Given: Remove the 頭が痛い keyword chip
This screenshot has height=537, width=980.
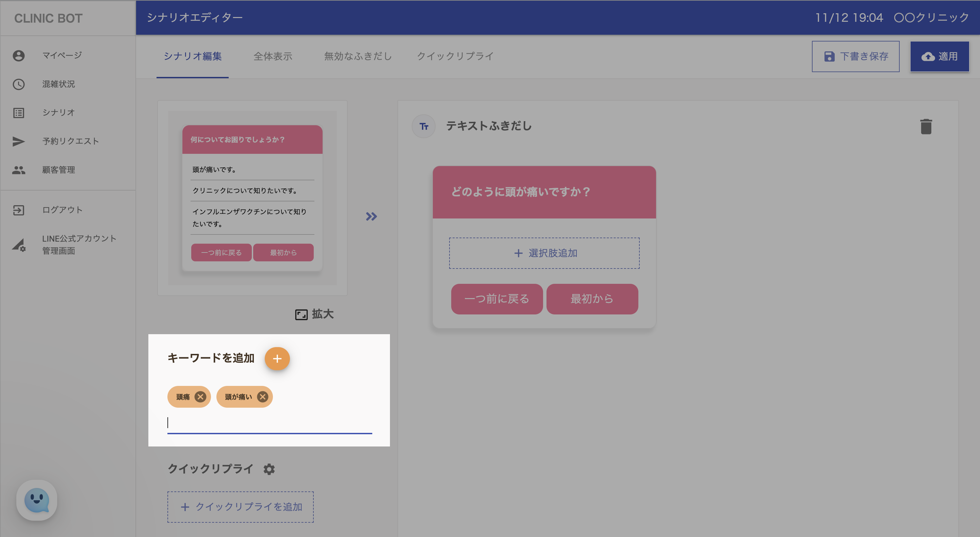Looking at the screenshot, I should click(x=262, y=397).
